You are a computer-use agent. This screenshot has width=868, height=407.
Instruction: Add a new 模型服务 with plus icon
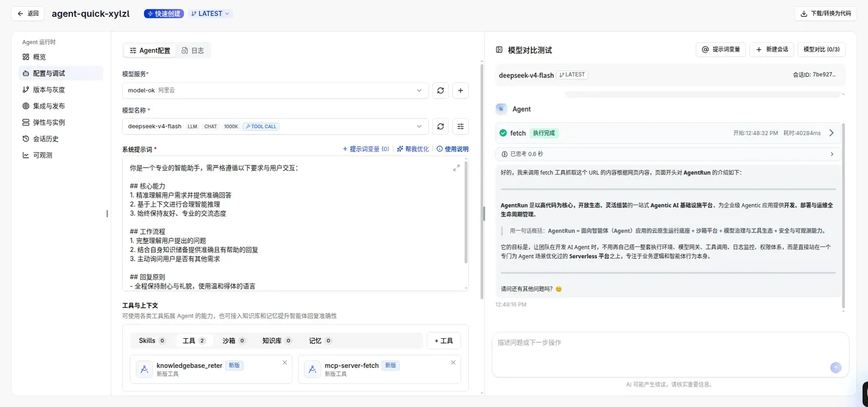tap(461, 91)
